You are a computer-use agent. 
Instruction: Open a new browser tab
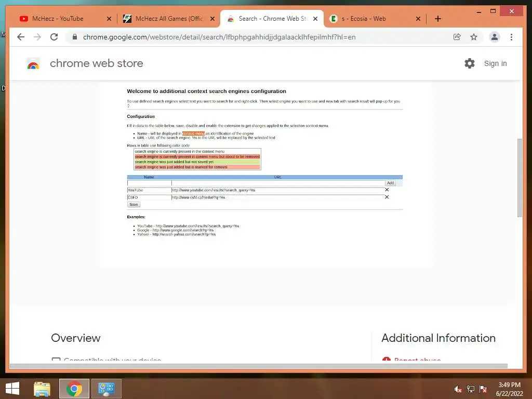[x=437, y=19]
